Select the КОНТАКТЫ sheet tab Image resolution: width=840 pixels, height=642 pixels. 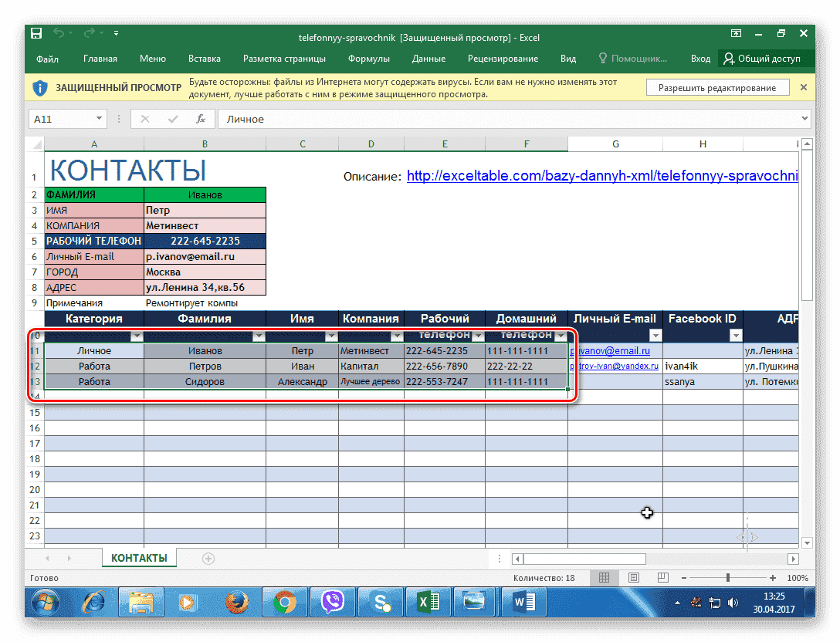[139, 557]
